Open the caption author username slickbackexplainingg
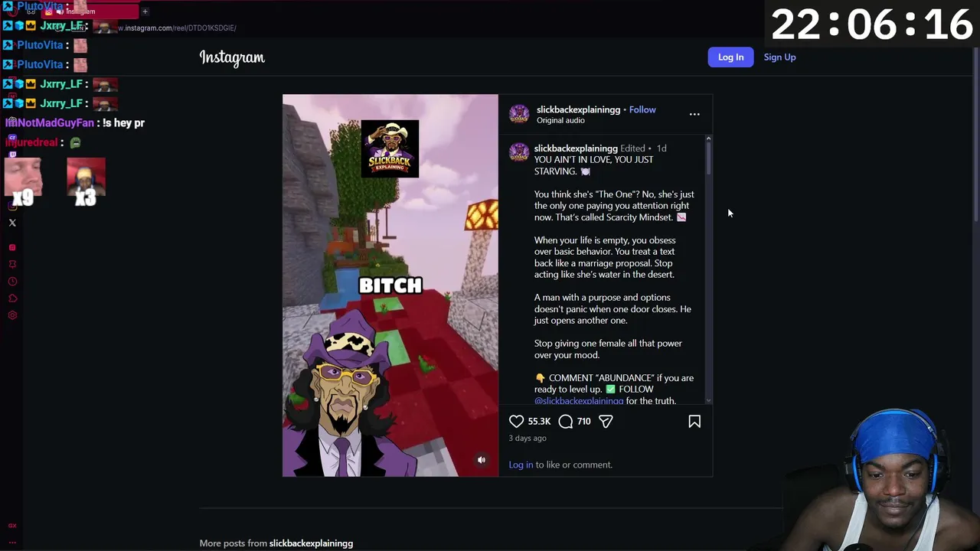Screen dimensions: 980x551 (576, 148)
